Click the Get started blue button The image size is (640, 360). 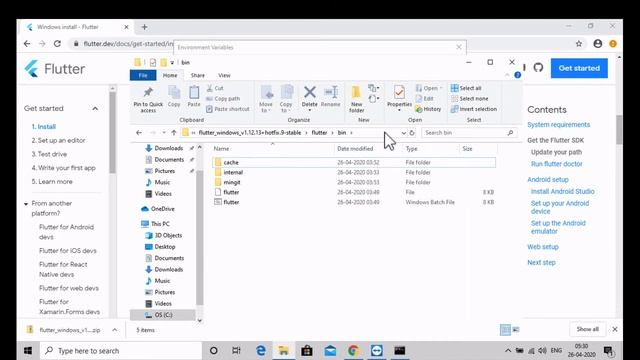coord(579,68)
